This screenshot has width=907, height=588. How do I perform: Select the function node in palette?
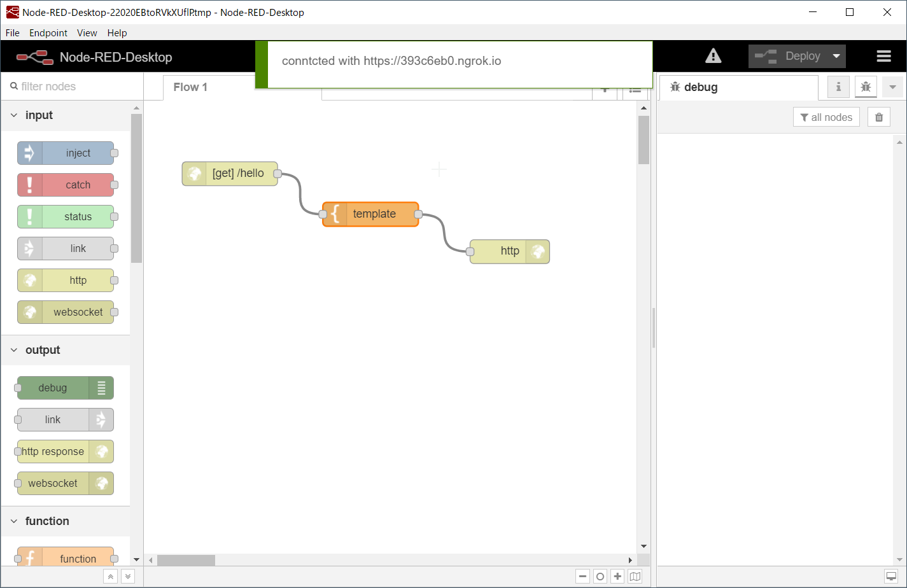(66, 556)
